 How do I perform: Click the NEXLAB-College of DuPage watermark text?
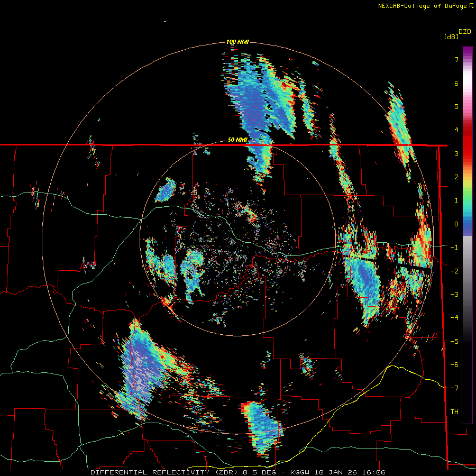tap(425, 6)
